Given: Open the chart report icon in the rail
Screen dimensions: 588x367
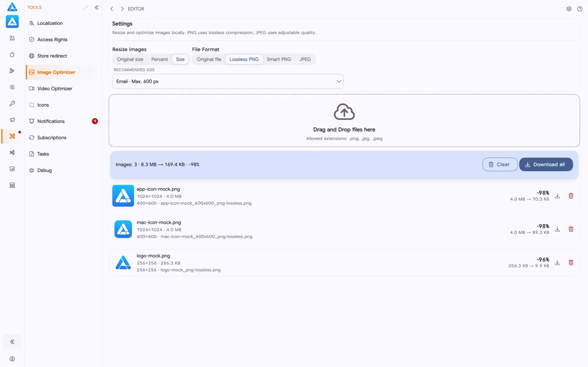Looking at the screenshot, I should (12, 169).
